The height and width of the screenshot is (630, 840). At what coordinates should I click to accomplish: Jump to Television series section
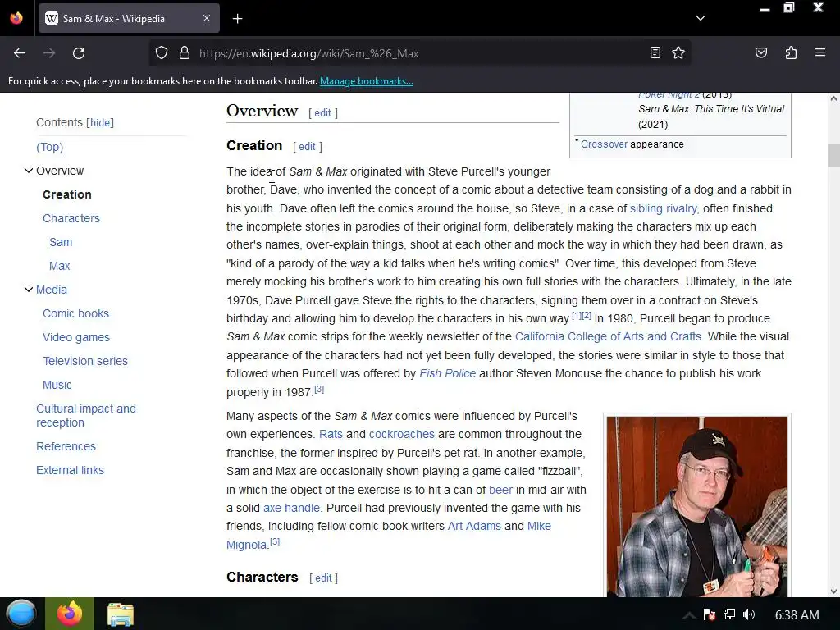pyautogui.click(x=85, y=361)
